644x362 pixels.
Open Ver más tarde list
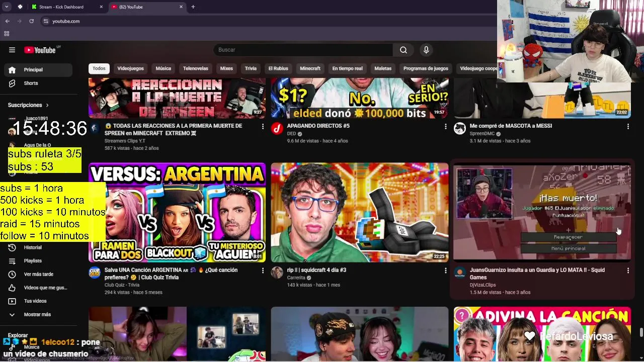click(38, 274)
